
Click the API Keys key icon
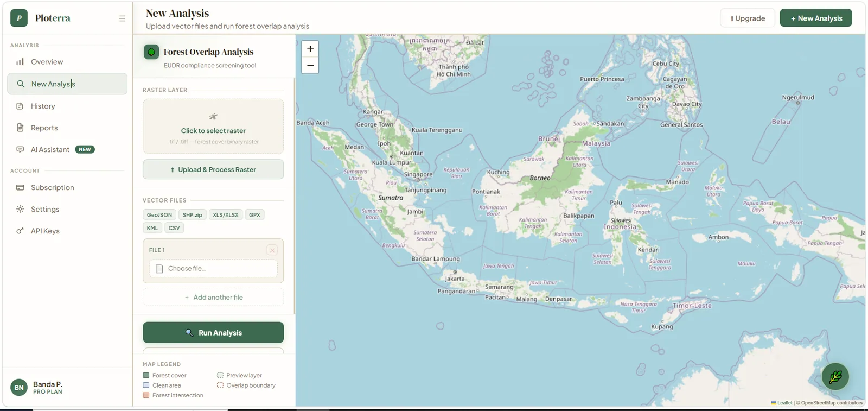tap(20, 231)
